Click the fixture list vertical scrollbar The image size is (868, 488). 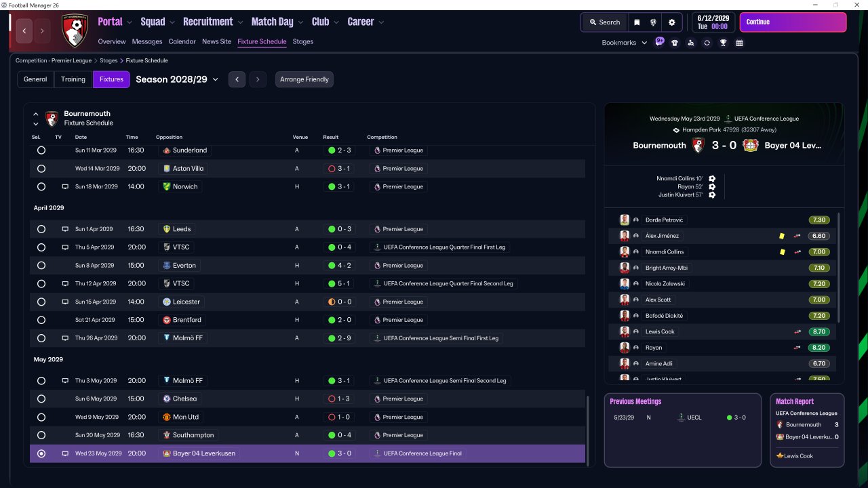(x=588, y=427)
